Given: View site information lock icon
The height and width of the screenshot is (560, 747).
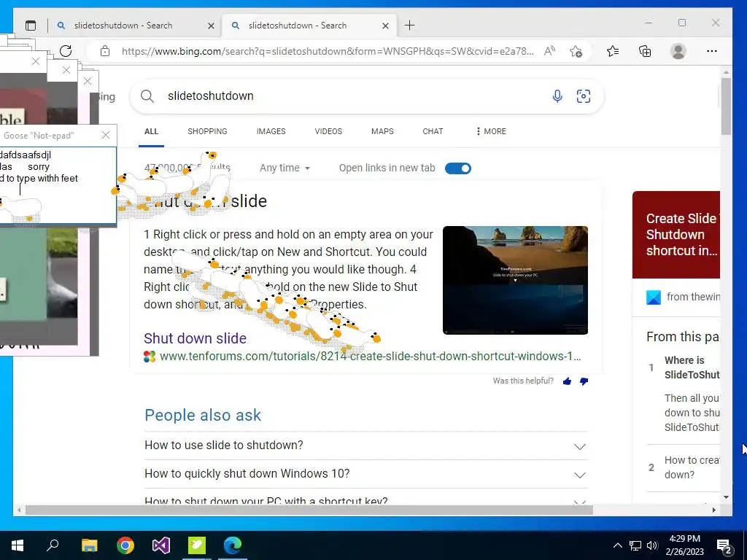Looking at the screenshot, I should [x=105, y=51].
